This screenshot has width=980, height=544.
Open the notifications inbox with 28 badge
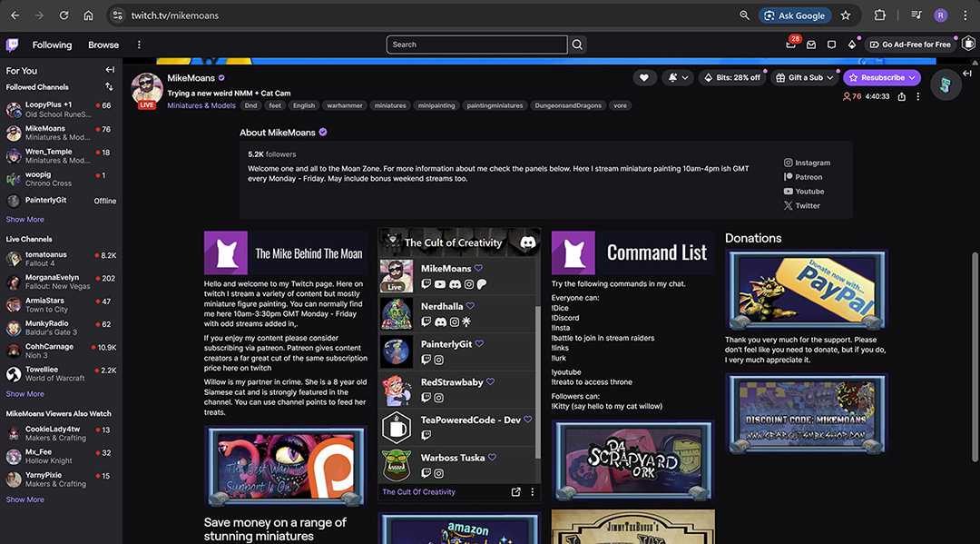click(x=791, y=45)
